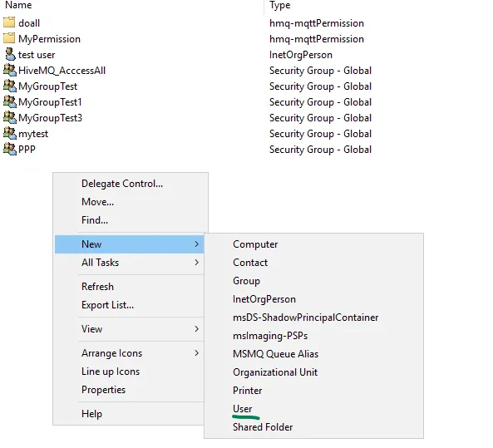Select the doall folder icon
This screenshot has height=448, width=493.
point(9,22)
